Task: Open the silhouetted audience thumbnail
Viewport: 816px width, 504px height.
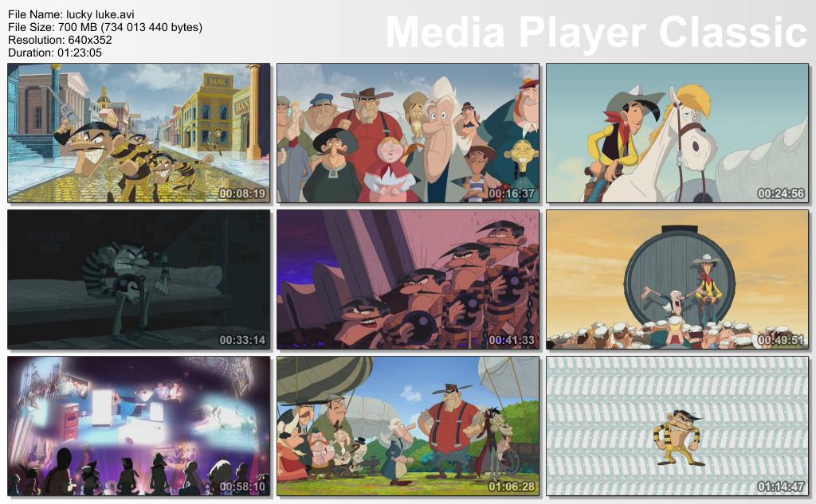Action: tap(139, 425)
